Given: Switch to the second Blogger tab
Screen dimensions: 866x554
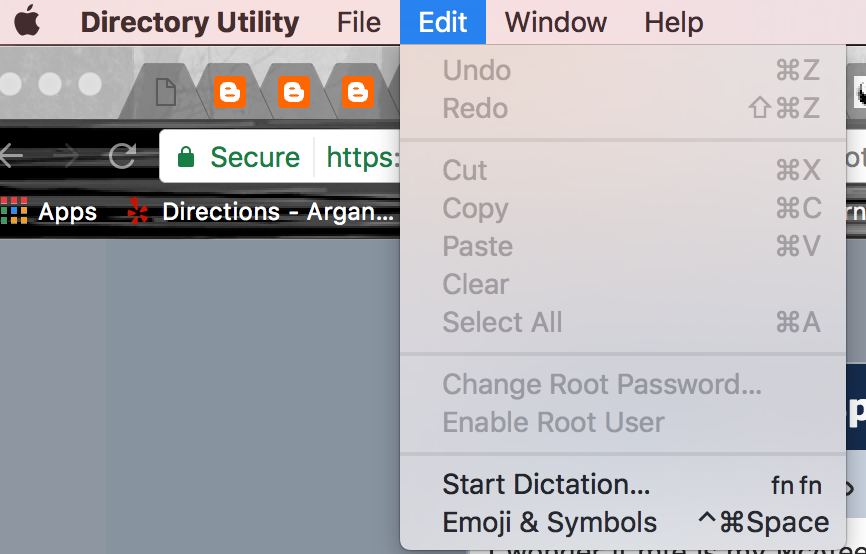Looking at the screenshot, I should tap(294, 92).
